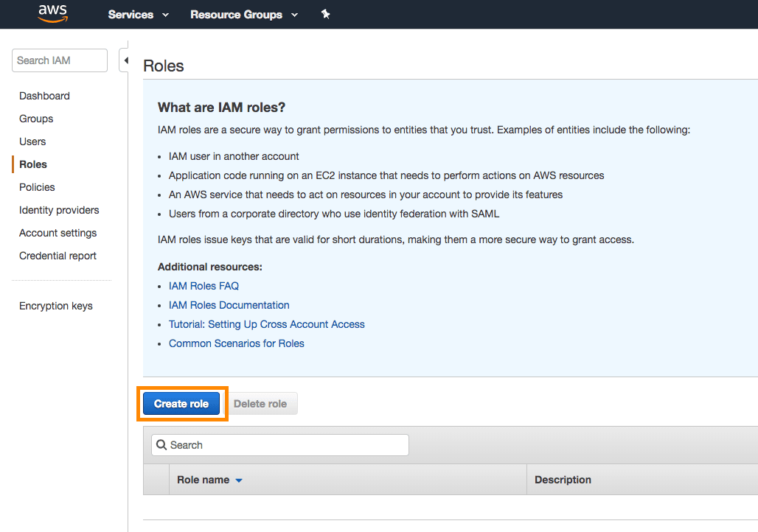
Task: Focus the Search IAM input field
Action: 59,60
